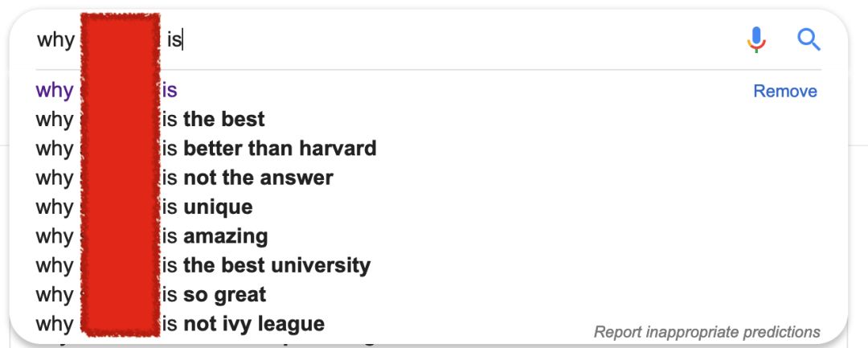Image resolution: width=868 pixels, height=348 pixels.
Task: Click bold text "the best university"
Action: click(x=277, y=265)
